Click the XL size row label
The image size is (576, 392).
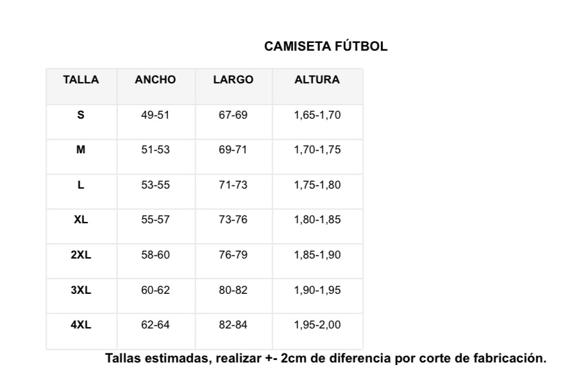pyautogui.click(x=81, y=219)
